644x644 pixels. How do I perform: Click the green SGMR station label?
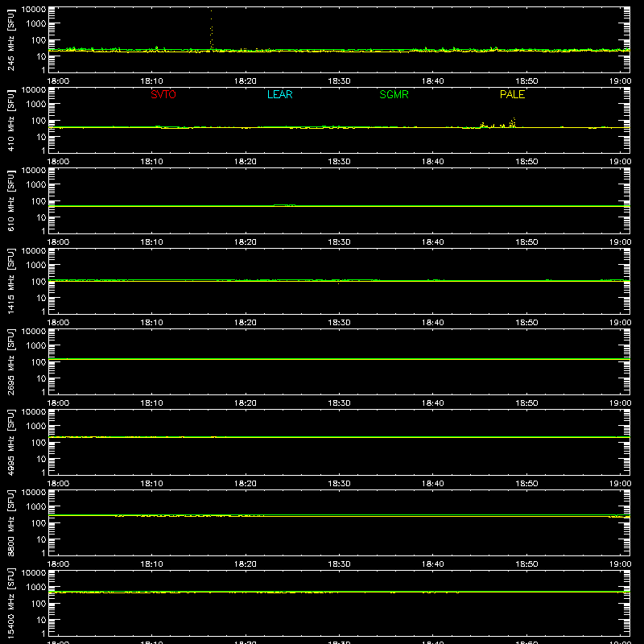[x=394, y=94]
